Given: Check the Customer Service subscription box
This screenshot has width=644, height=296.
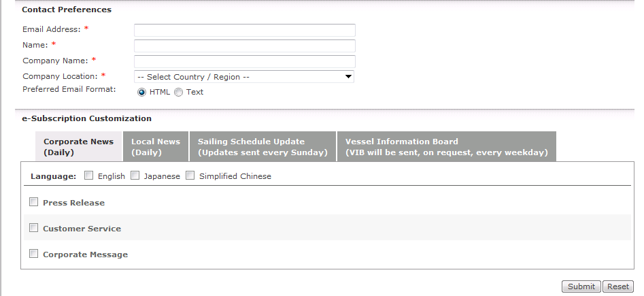Looking at the screenshot, I should tap(33, 228).
